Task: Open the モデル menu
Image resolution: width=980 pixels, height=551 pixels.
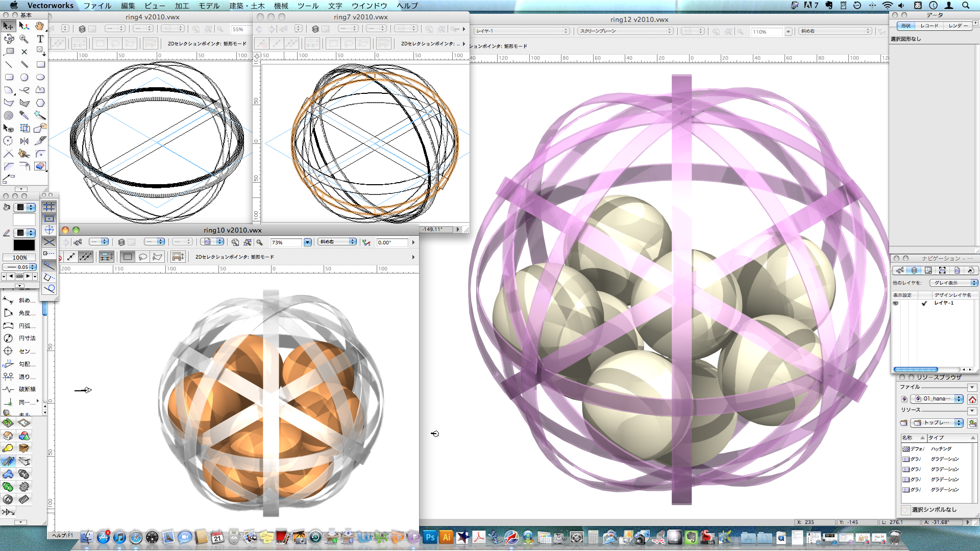Action: pos(209,6)
